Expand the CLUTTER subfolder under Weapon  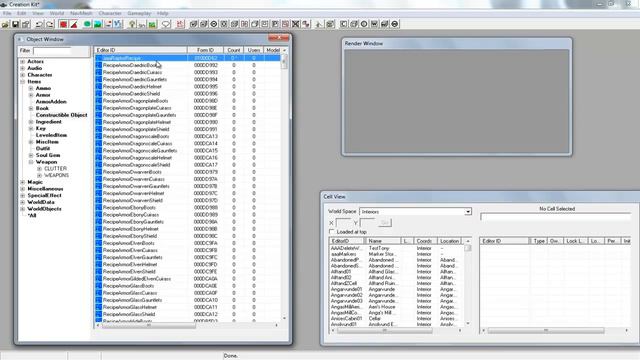click(40, 169)
